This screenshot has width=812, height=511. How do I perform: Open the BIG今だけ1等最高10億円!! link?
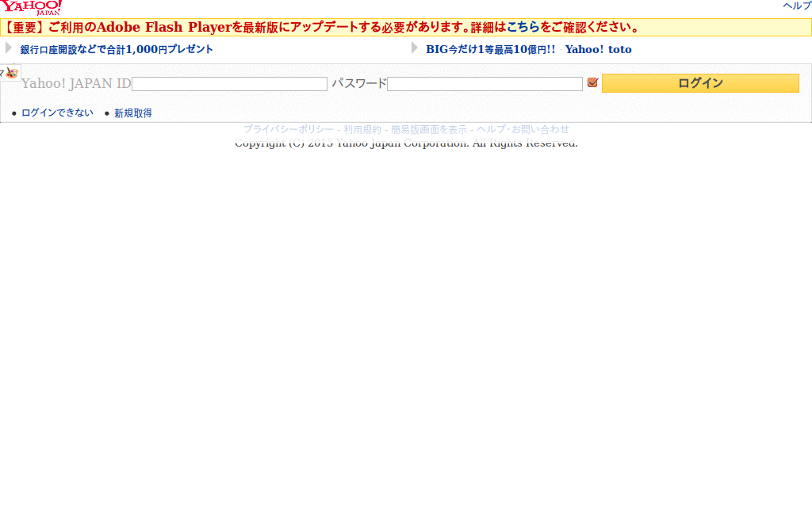tap(490, 50)
